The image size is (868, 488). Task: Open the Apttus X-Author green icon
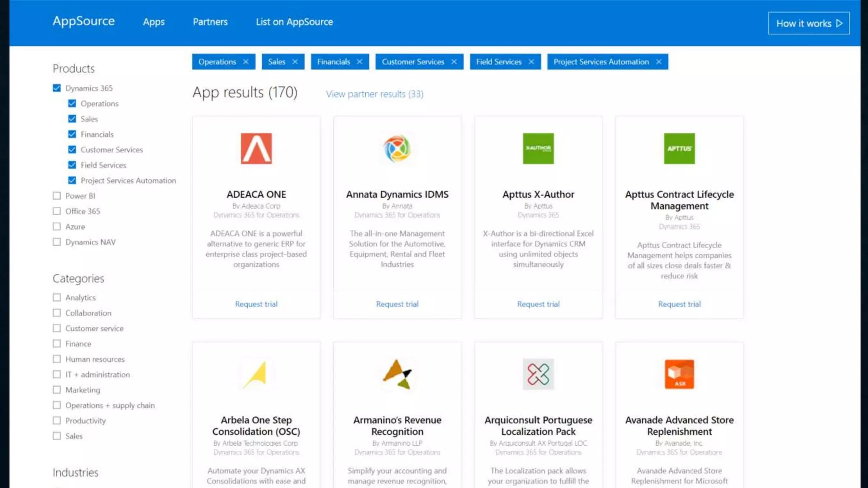pos(538,148)
